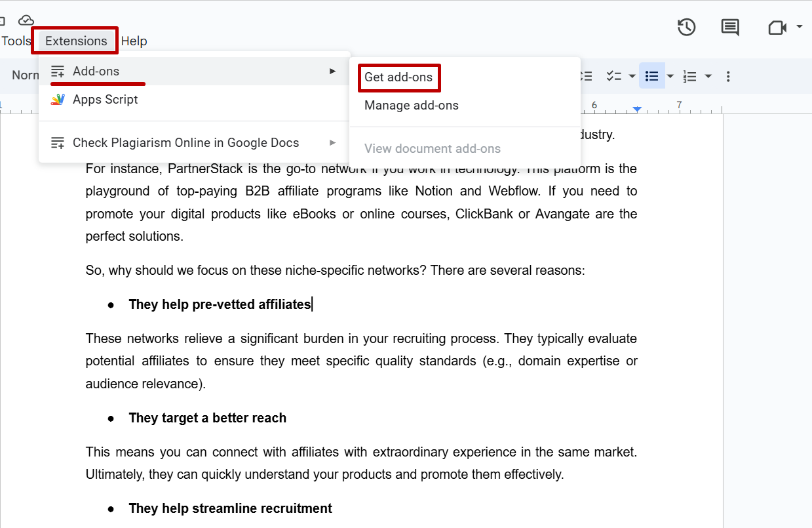Open the Help menu
This screenshot has width=812, height=528.
134,41
